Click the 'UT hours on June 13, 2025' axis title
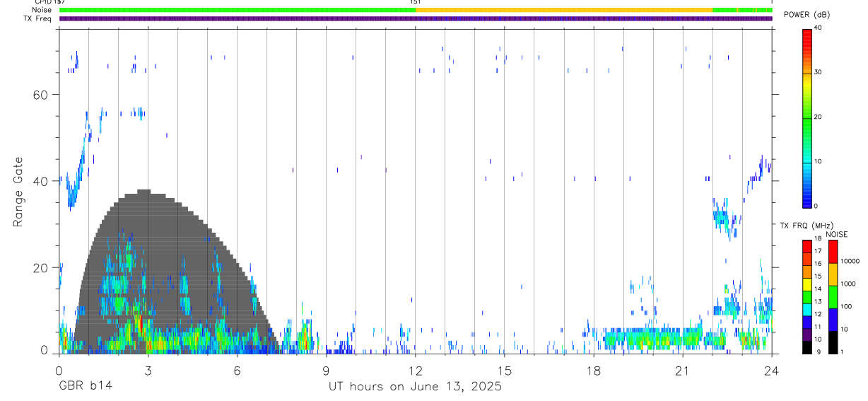Image resolution: width=868 pixels, height=401 pixels. pyautogui.click(x=415, y=386)
